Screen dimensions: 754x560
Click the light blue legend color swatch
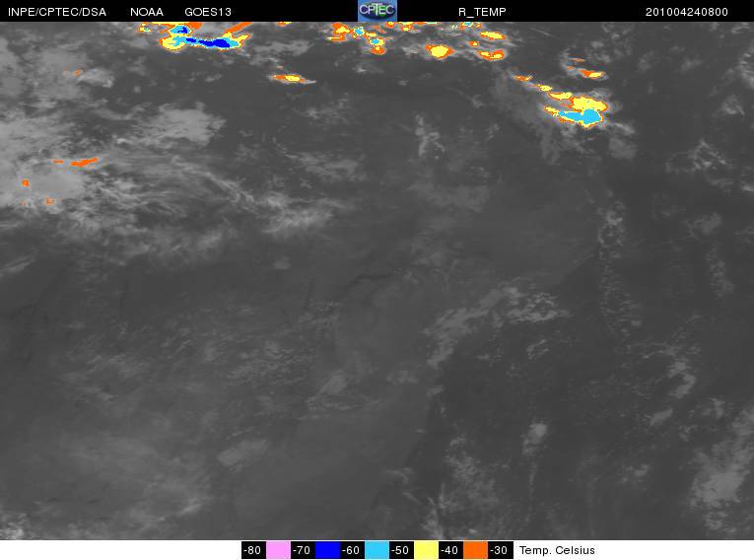click(x=377, y=550)
